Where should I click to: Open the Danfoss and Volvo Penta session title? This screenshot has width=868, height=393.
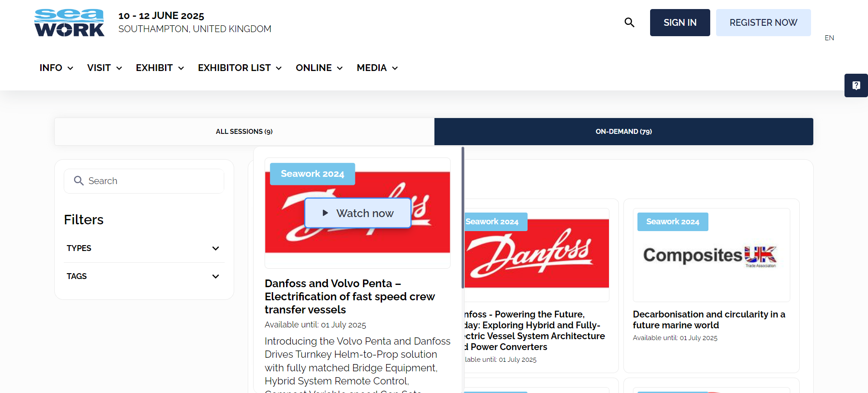tap(350, 297)
